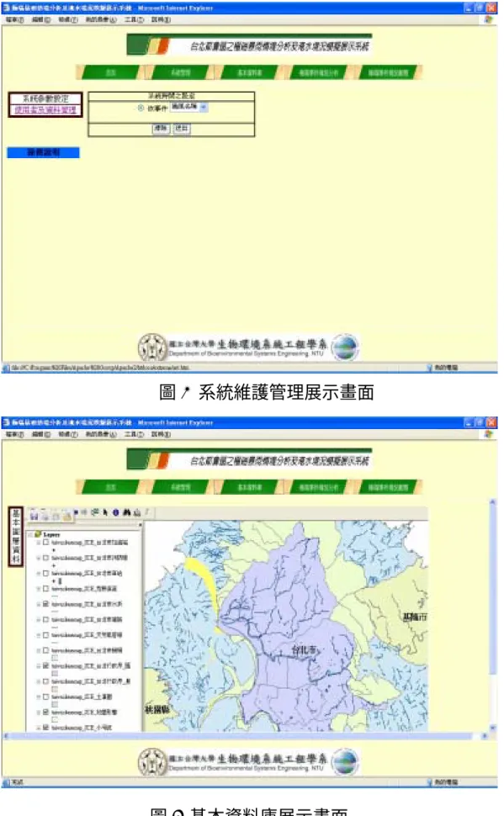504x816 pixels.
Task: Expand the second layer's tree node
Action: click(39, 558)
